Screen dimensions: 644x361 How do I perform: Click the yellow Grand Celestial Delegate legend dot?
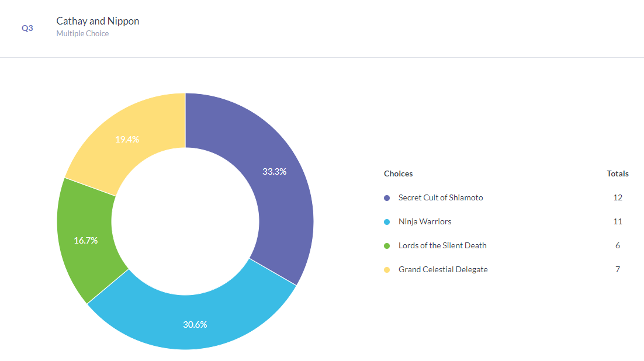[387, 270]
